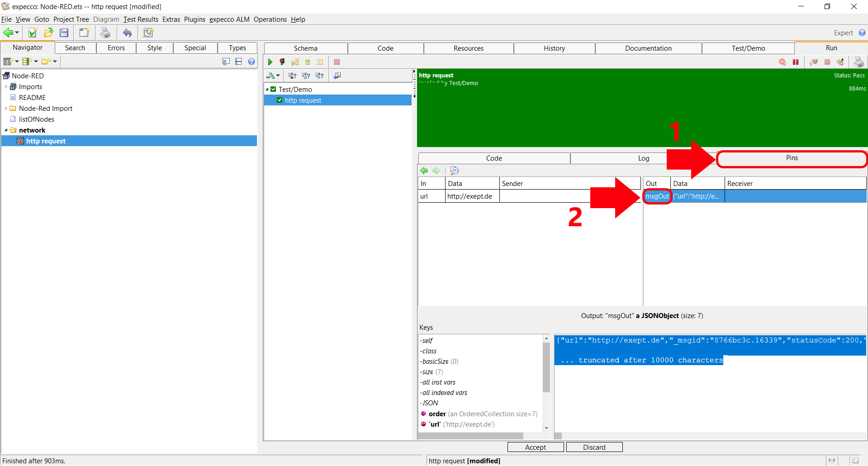Image resolution: width=868 pixels, height=466 pixels.
Task: Collapse the network folder
Action: [6, 130]
